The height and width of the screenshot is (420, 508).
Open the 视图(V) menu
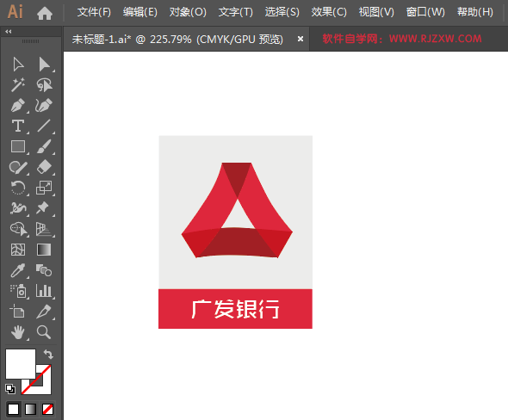(376, 12)
